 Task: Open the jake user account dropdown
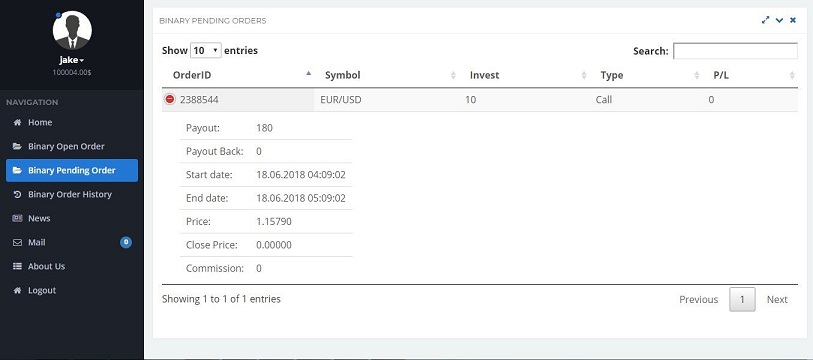[72, 60]
